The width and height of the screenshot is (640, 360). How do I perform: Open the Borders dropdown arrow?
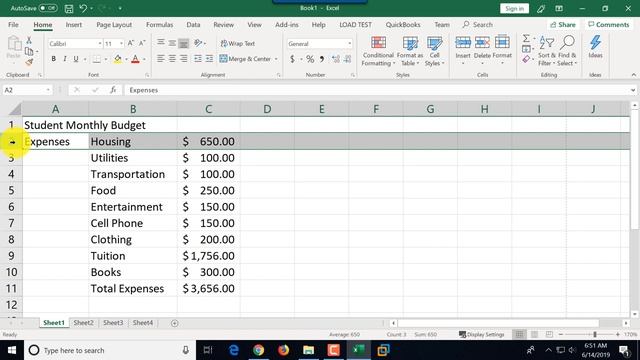point(106,59)
